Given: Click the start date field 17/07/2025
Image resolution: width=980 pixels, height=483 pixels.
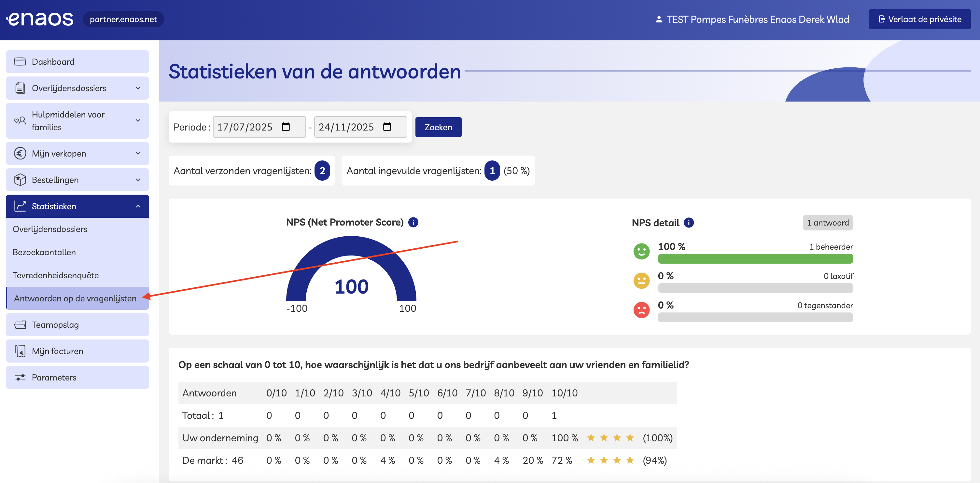Looking at the screenshot, I should [245, 127].
